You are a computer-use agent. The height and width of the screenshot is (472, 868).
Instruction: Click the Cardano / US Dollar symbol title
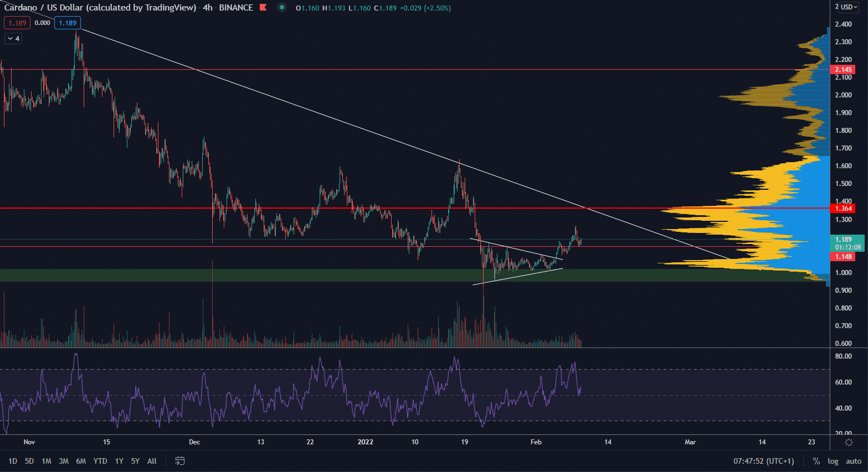[x=100, y=8]
